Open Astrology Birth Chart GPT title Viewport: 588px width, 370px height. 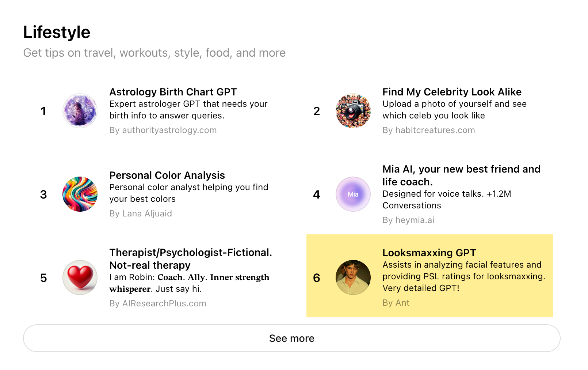173,92
